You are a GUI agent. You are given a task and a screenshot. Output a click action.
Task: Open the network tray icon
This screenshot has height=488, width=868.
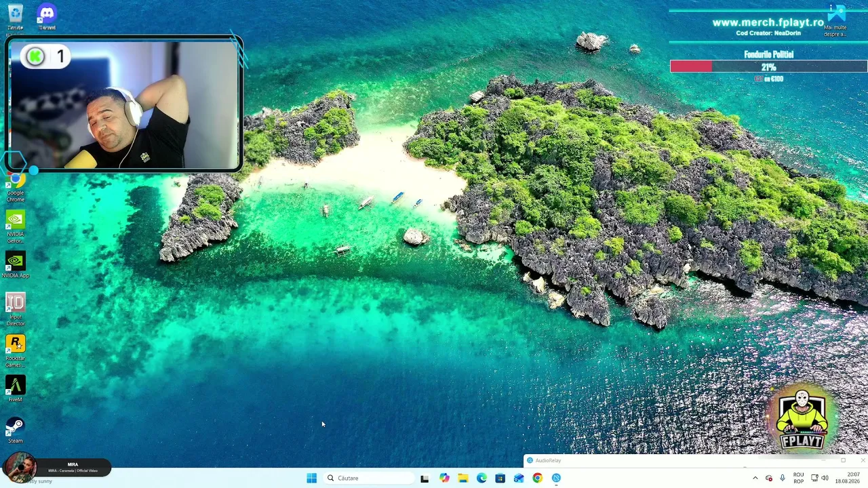coord(814,478)
